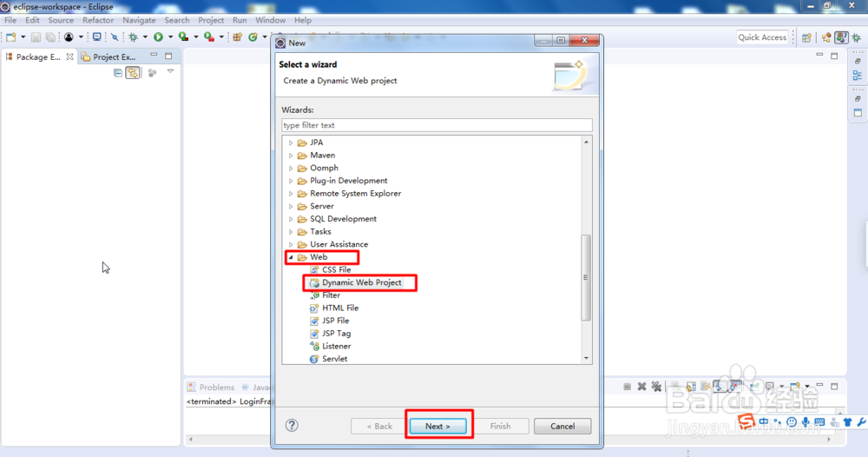Viewport: 868px width, 457px height.
Task: Open the Console terminal toolbar icon
Action: pos(97,37)
